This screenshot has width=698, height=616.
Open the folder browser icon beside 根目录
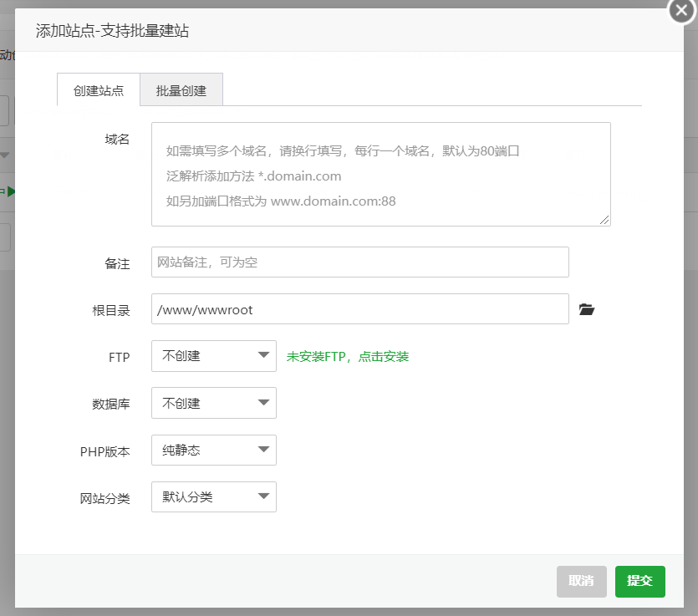[587, 309]
